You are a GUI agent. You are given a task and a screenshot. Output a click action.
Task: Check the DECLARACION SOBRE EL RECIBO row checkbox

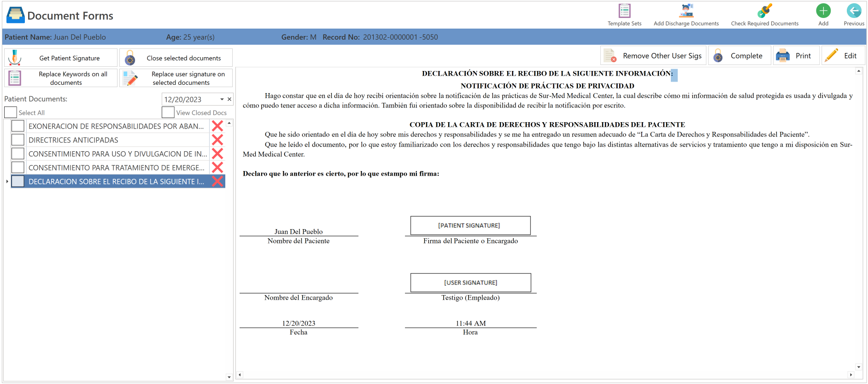(18, 181)
